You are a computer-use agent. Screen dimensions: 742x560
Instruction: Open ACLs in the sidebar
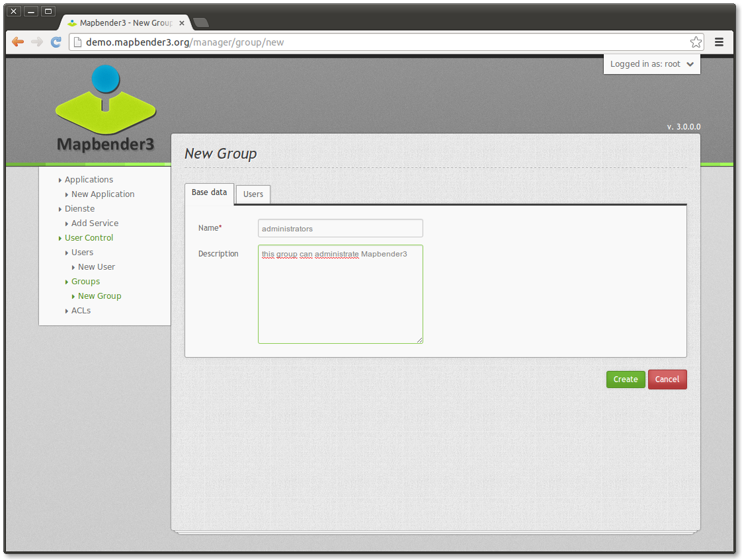tap(81, 311)
